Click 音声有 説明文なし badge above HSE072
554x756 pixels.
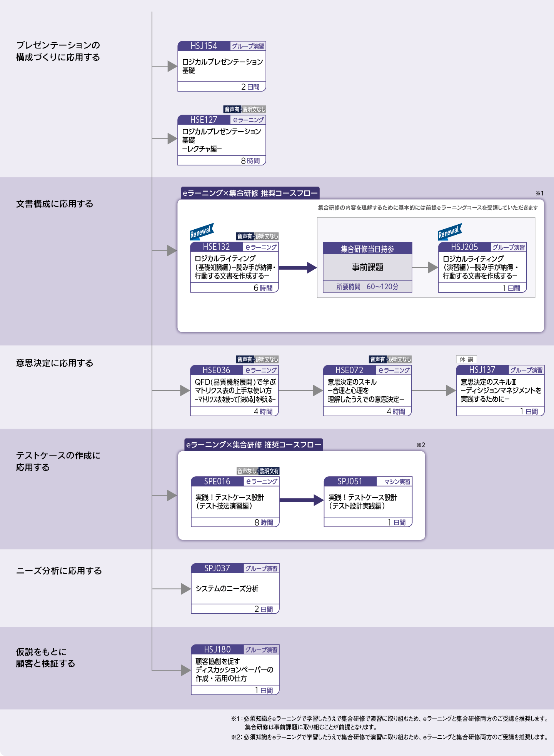390,359
